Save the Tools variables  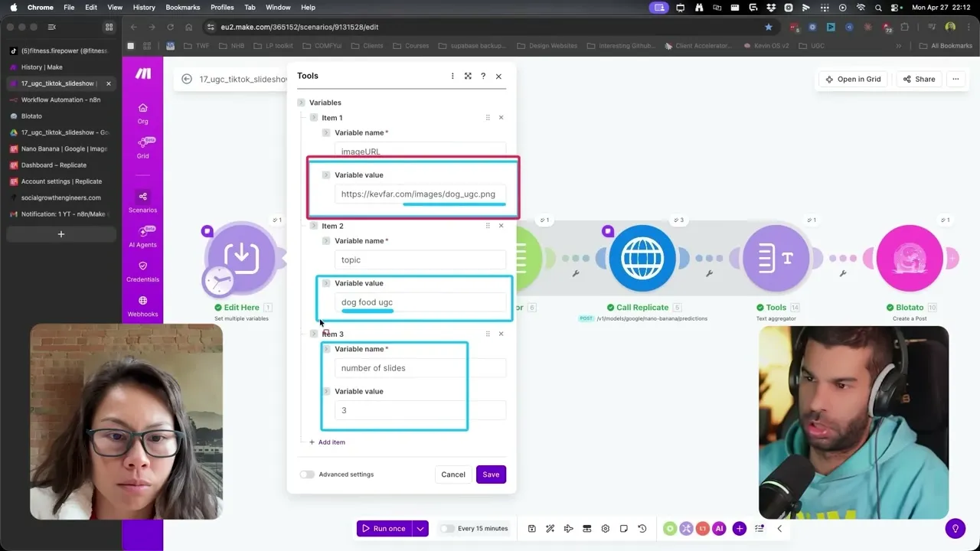point(491,474)
